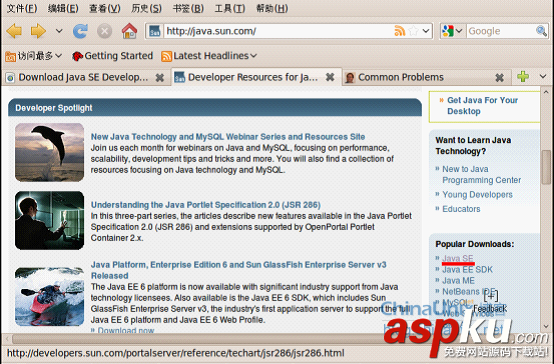
Task: Open a new tab with plus icon
Action: click(523, 76)
